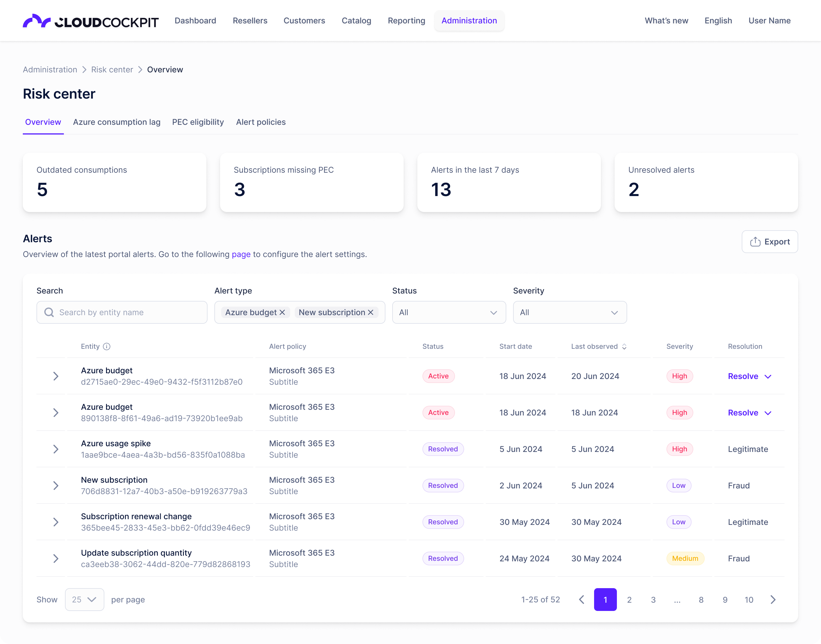Viewport: 821px width, 644px height.
Task: Go to next page arrow
Action: coord(773,600)
